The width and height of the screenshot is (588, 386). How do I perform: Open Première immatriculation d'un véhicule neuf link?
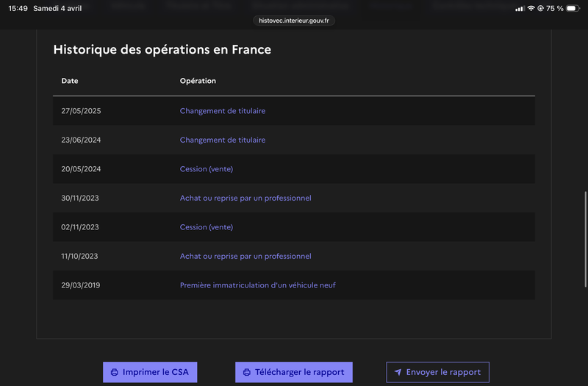pos(258,285)
